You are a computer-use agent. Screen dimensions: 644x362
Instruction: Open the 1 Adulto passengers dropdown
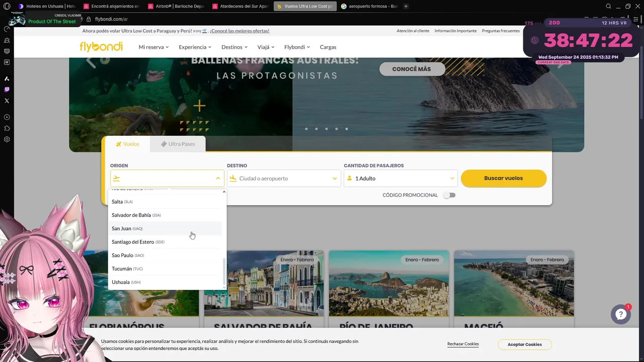(x=400, y=178)
